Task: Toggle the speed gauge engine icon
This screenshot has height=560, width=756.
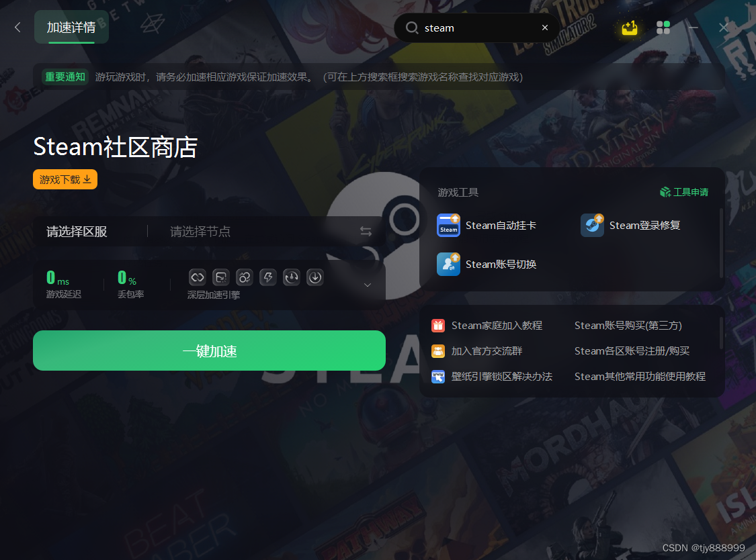Action: click(292, 277)
